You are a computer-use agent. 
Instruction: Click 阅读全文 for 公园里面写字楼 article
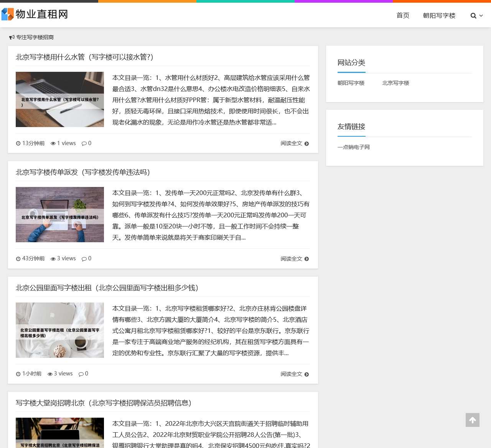[291, 374]
